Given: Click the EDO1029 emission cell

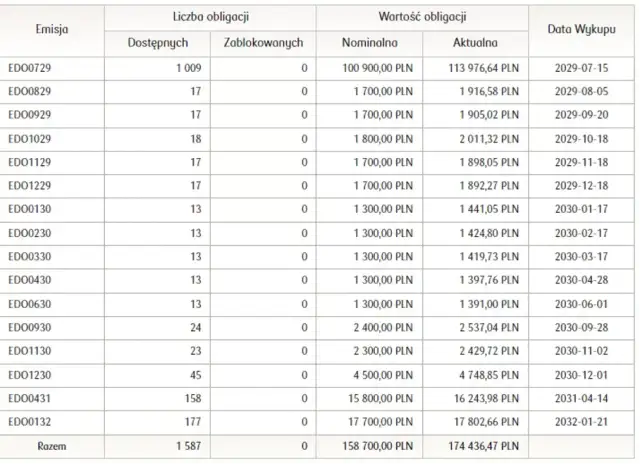Looking at the screenshot, I should pos(28,139).
